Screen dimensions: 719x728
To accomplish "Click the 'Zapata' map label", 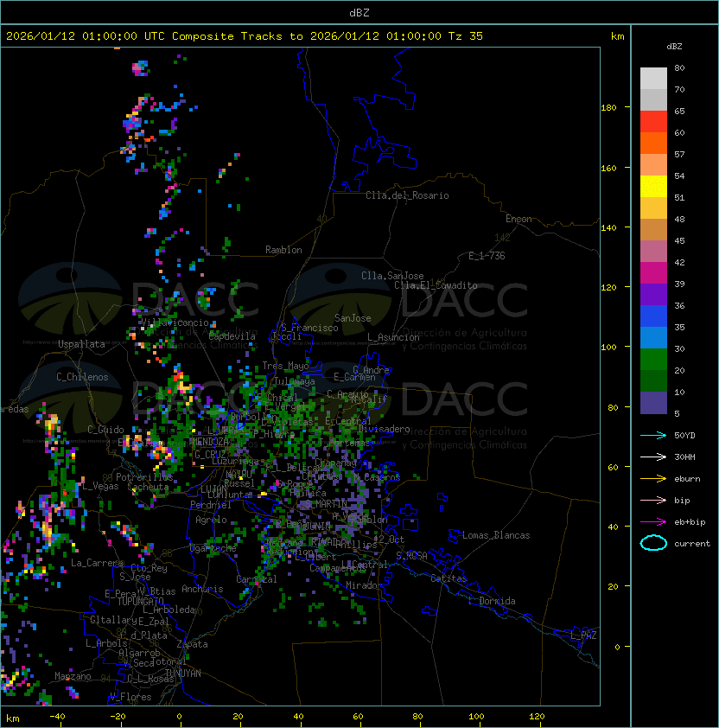I will pos(192,644).
